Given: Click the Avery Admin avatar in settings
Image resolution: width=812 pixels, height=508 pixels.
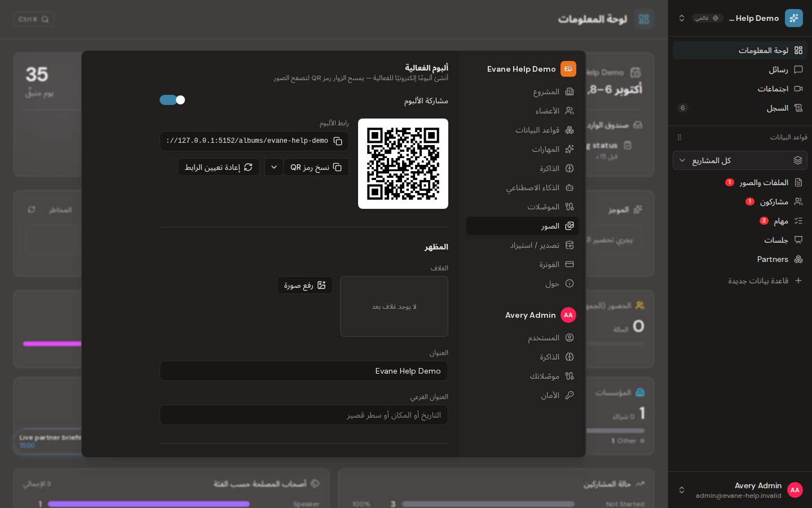Looking at the screenshot, I should click(x=568, y=315).
